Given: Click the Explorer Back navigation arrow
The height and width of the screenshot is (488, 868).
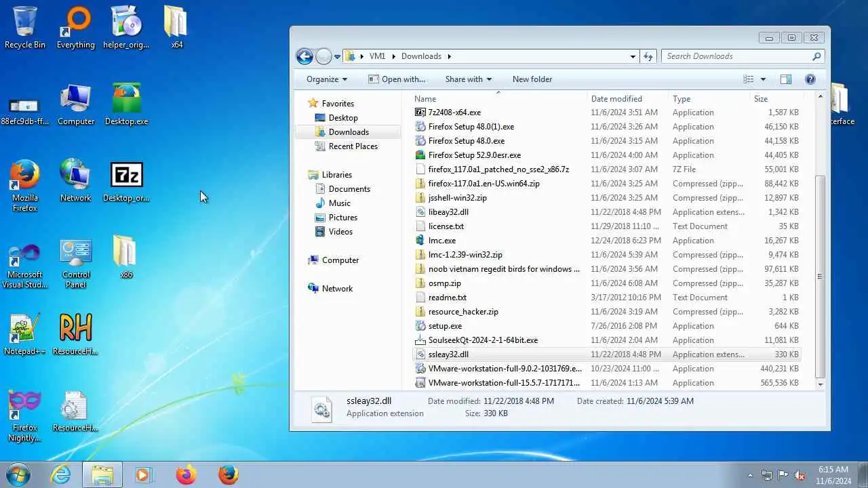Looking at the screenshot, I should [305, 56].
